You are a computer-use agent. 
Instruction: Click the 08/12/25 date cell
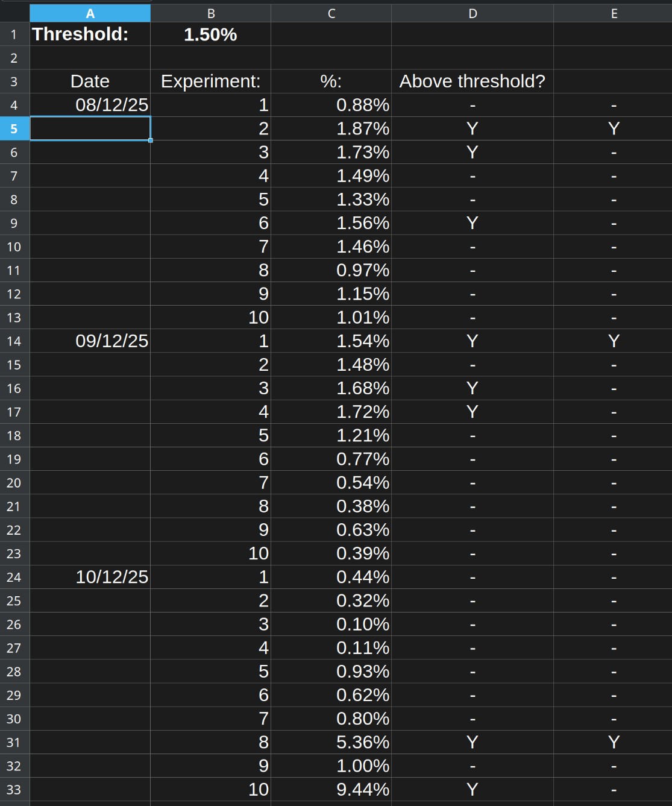pyautogui.click(x=90, y=105)
